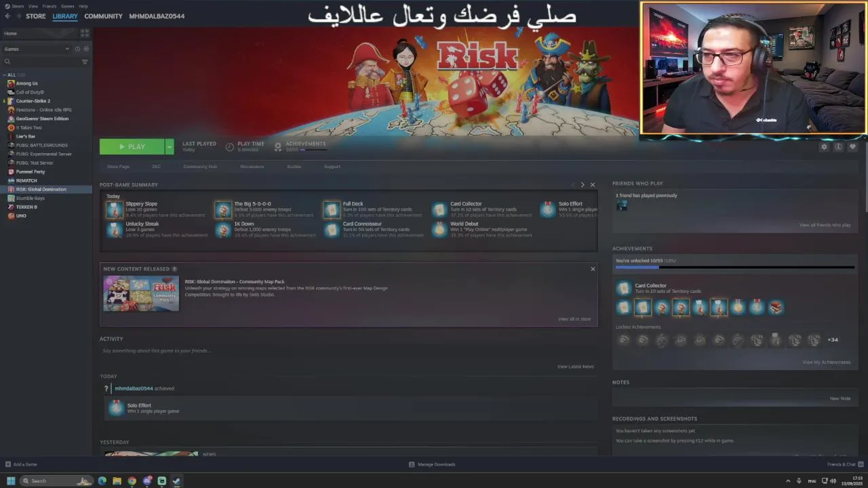
Task: Select Counter-Strike 2 in the games list
Action: 46,101
